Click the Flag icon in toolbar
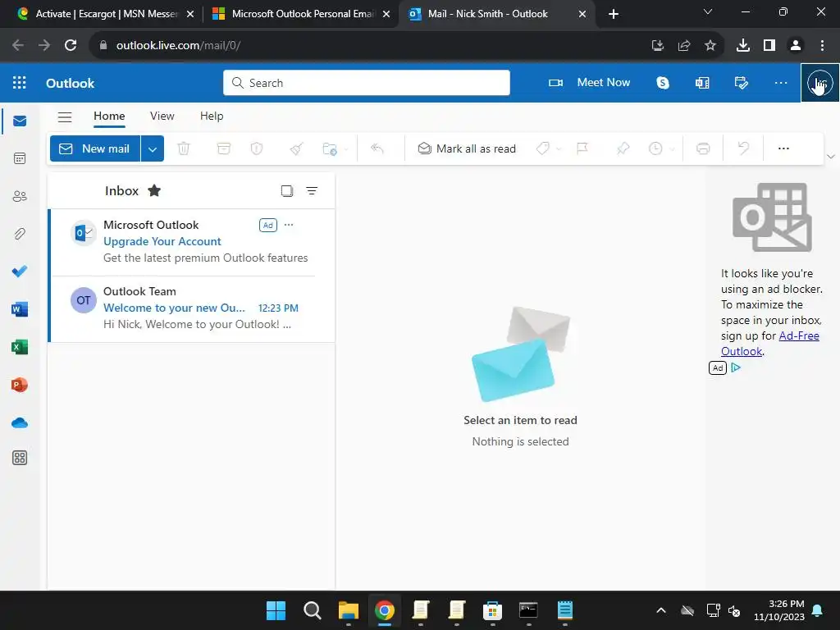Screen dimensions: 840x630 coord(582,148)
